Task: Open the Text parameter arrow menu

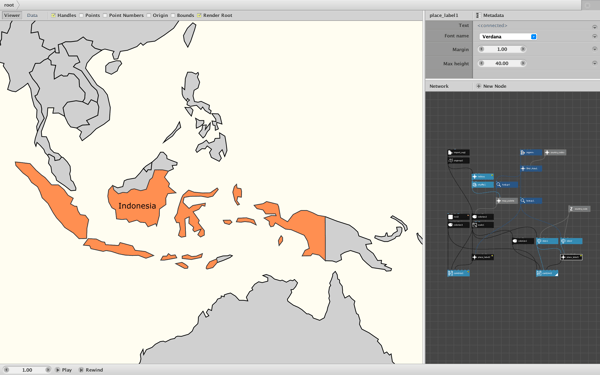Action: 594,27
